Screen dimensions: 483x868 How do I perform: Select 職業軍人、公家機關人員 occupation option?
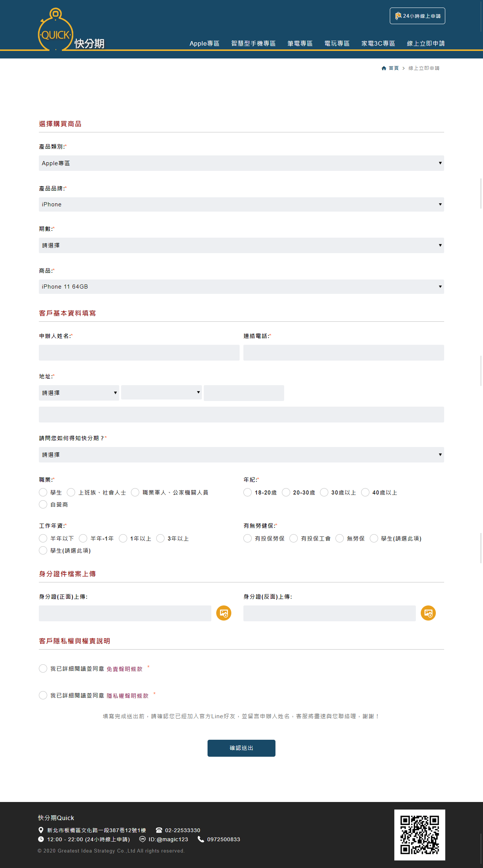tap(135, 492)
